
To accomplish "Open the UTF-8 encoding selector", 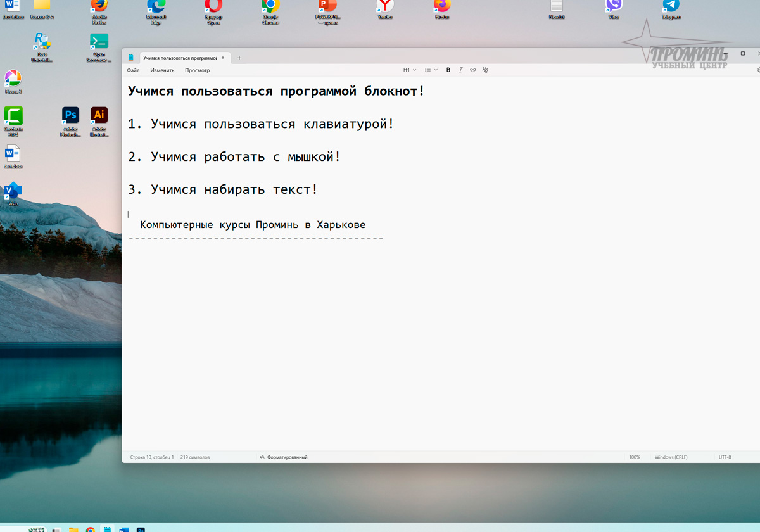I will [725, 457].
